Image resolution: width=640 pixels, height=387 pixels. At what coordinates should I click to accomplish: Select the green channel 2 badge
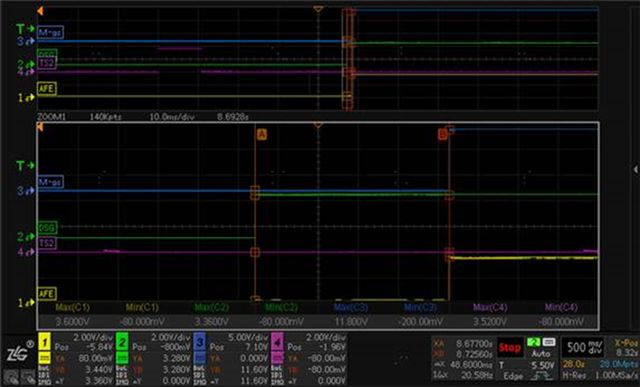122,342
